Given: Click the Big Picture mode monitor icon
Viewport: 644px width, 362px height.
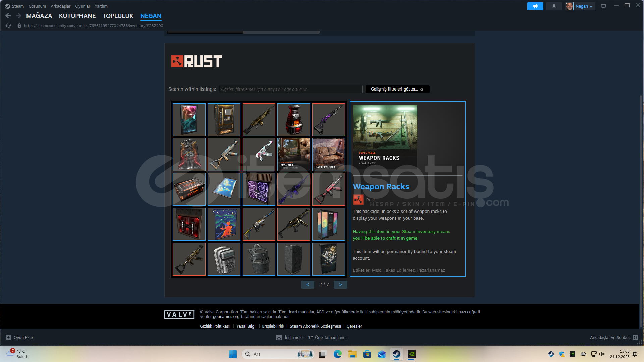Looking at the screenshot, I should tap(603, 6).
